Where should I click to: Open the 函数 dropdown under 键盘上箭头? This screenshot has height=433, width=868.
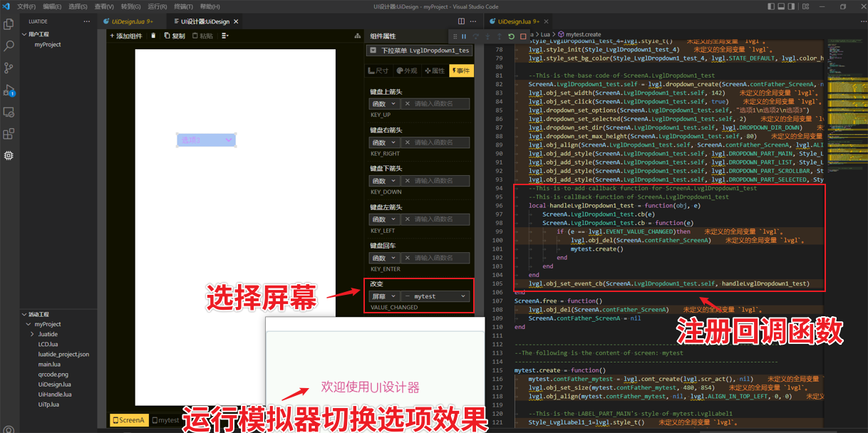[383, 103]
